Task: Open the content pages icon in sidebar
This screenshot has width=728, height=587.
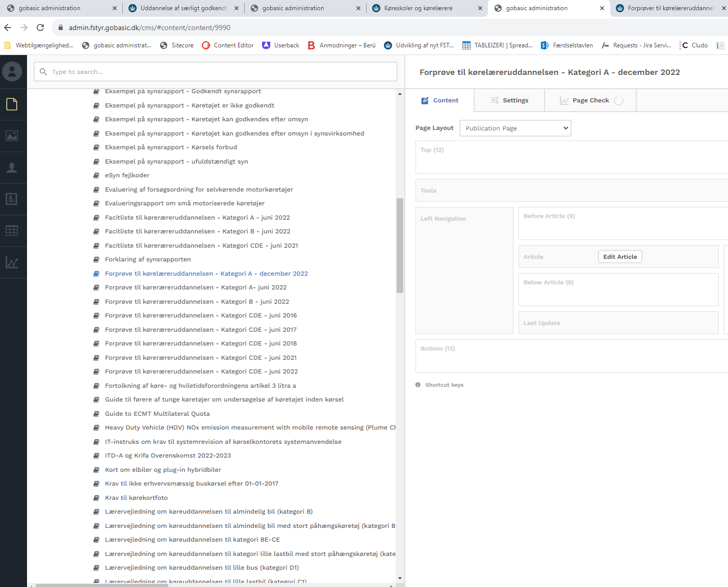Action: 12,104
